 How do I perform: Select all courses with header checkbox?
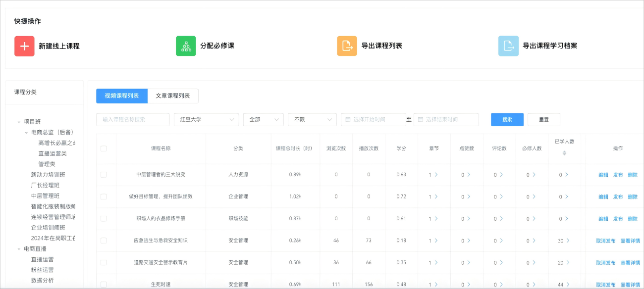104,148
